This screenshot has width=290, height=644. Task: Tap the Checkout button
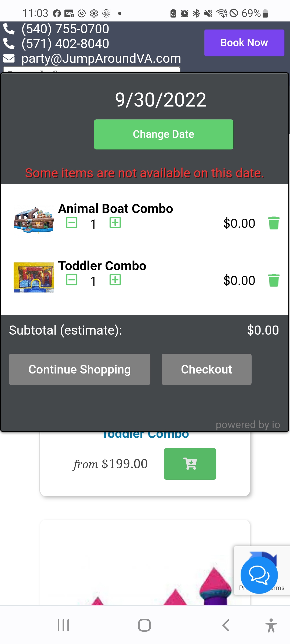(206, 369)
